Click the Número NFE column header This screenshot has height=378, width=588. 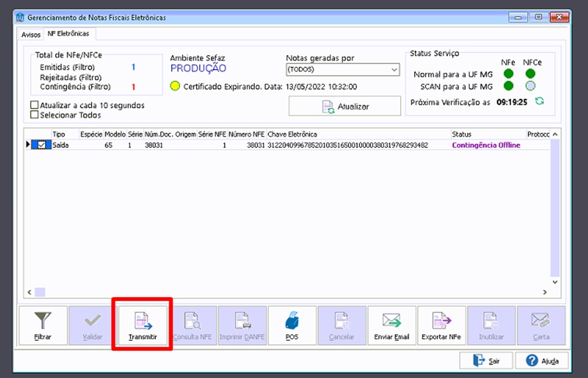click(x=247, y=134)
